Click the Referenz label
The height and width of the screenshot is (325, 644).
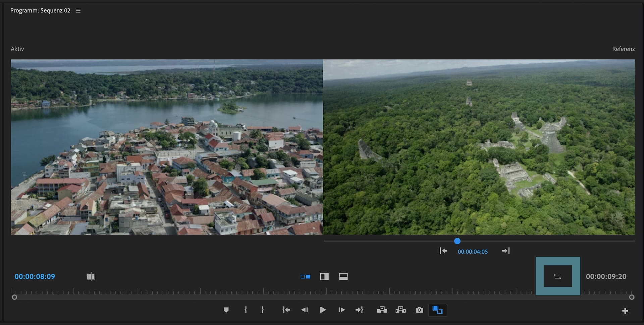coord(624,49)
